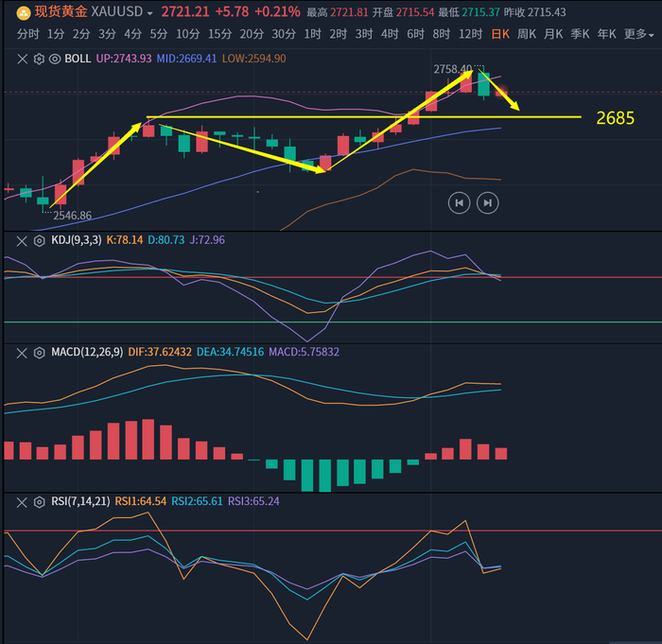Click the RSI(7,14,21) indicator label

click(x=80, y=502)
